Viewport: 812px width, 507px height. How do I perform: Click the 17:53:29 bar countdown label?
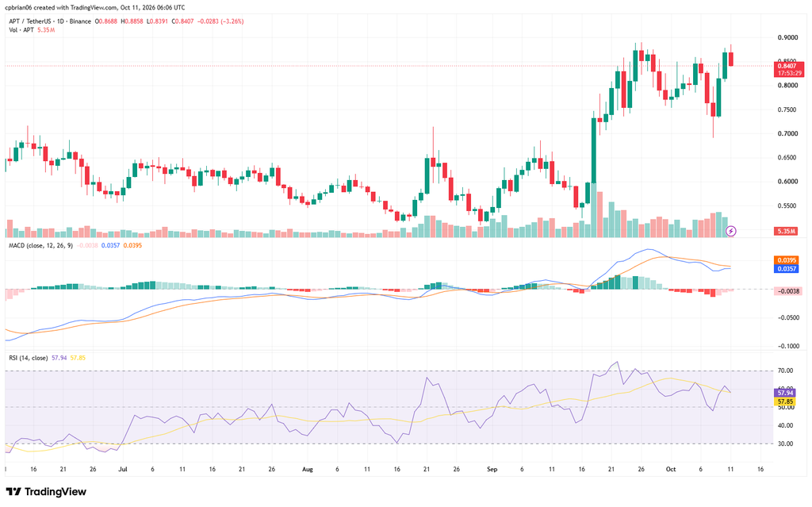pyautogui.click(x=789, y=73)
